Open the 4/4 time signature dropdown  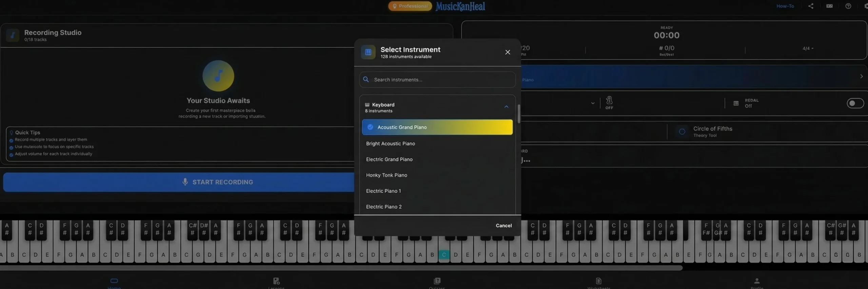pyautogui.click(x=808, y=48)
